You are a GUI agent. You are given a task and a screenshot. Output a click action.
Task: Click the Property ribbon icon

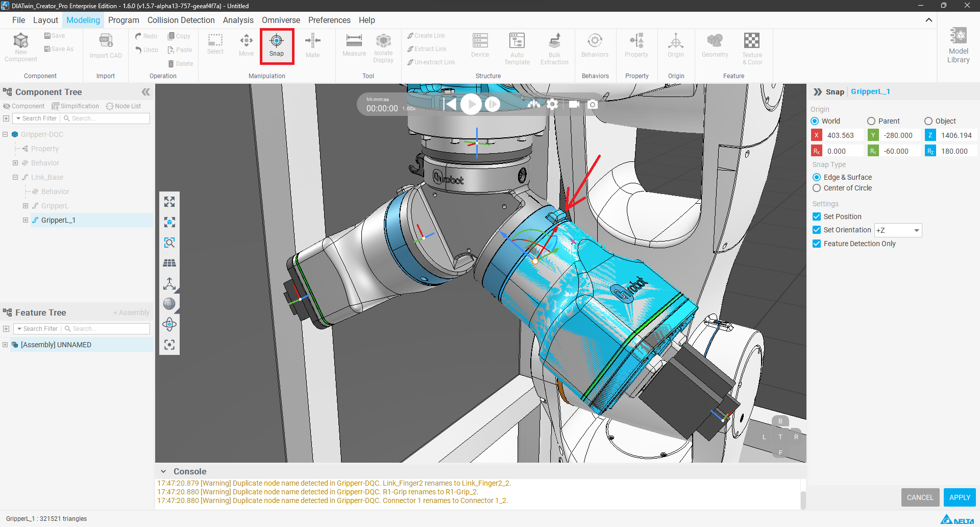(x=636, y=45)
